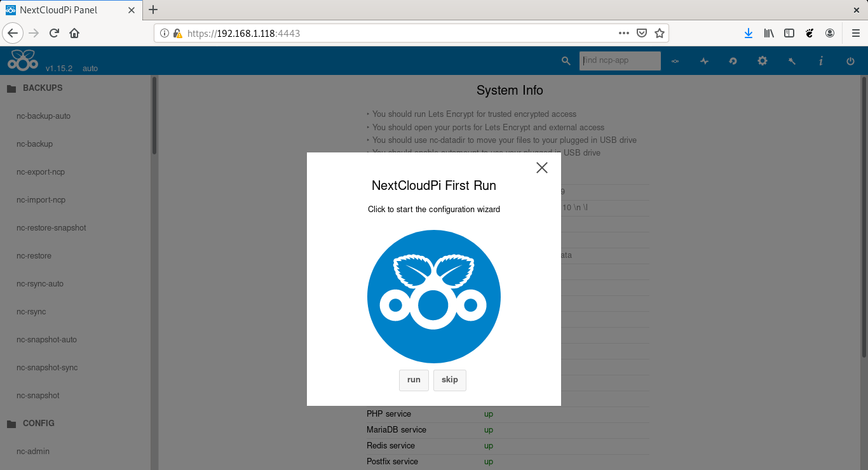
Task: Go back with browser back arrow
Action: click(x=13, y=33)
